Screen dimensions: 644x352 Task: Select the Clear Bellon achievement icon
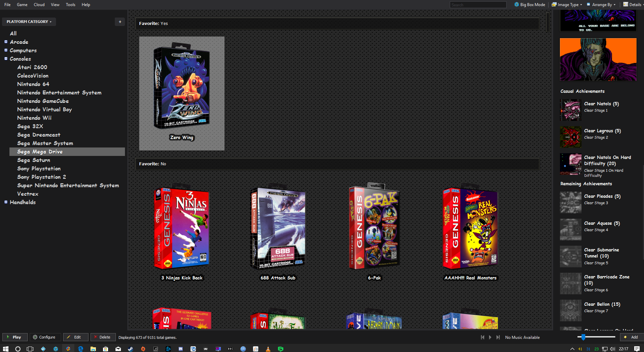(x=571, y=310)
